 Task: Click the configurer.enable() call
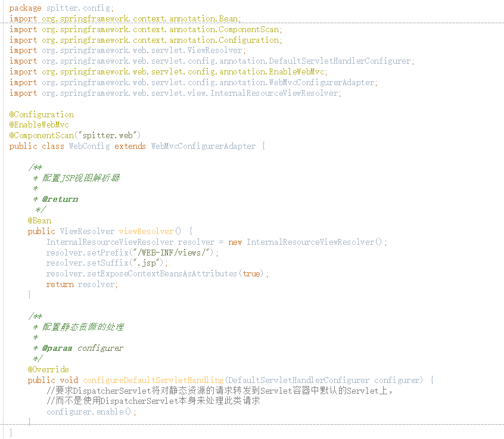point(91,412)
